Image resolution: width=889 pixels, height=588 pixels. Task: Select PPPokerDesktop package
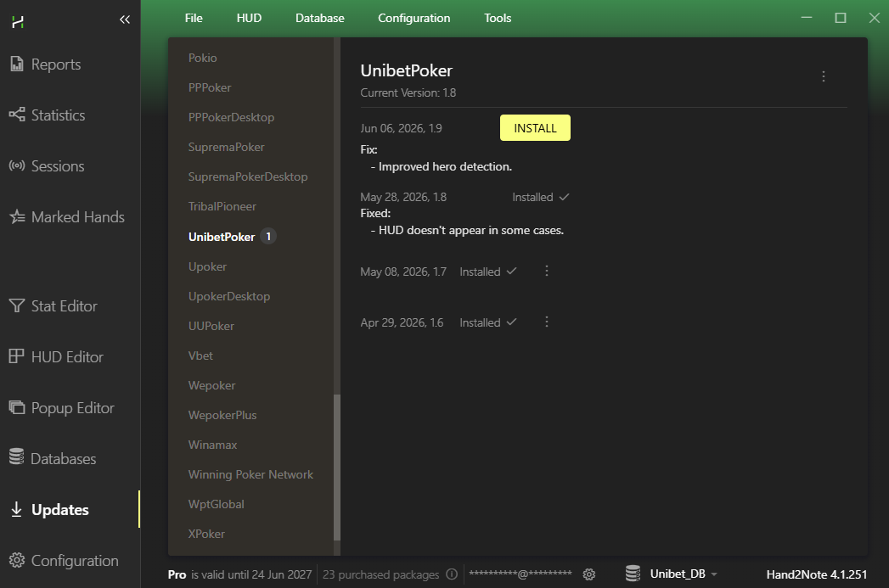[x=231, y=117]
